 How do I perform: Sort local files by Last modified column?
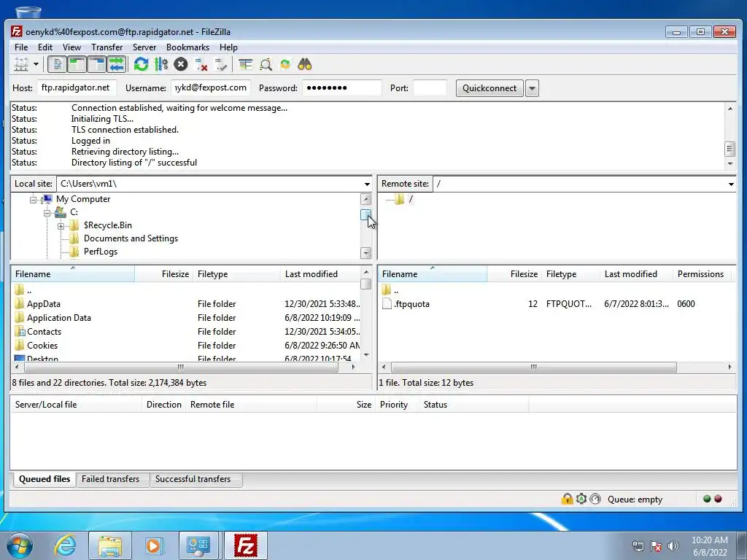[320, 274]
